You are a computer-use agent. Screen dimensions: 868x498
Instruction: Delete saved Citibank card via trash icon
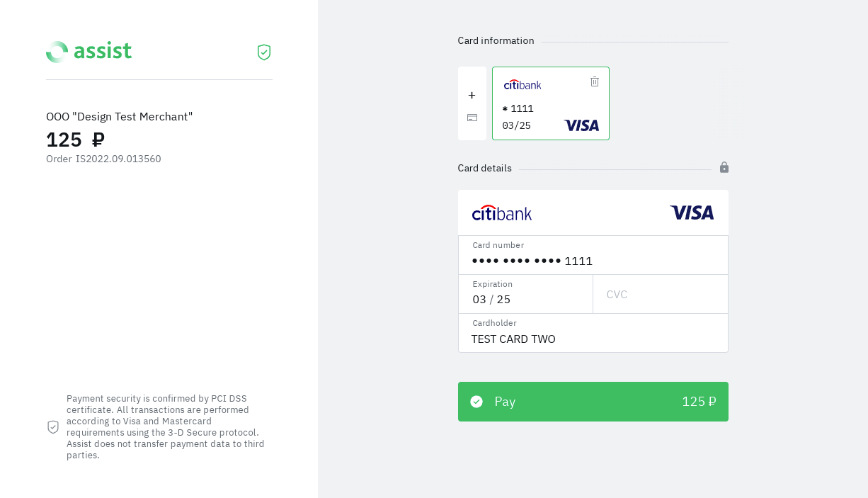point(595,81)
